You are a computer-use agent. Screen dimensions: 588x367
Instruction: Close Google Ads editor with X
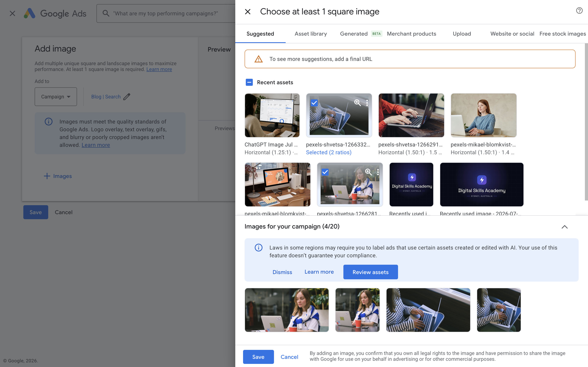tap(12, 13)
